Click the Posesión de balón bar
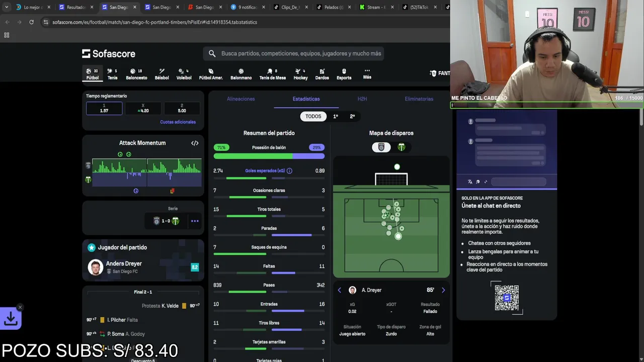 269,156
